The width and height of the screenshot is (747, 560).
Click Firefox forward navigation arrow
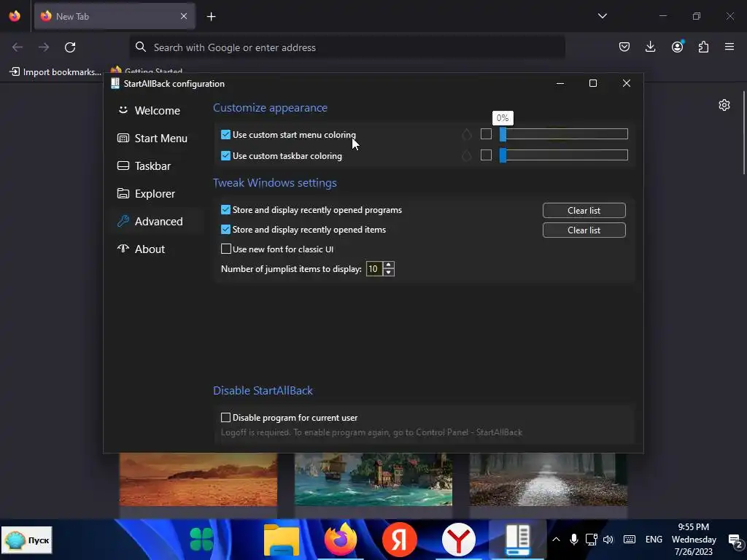[x=44, y=47]
